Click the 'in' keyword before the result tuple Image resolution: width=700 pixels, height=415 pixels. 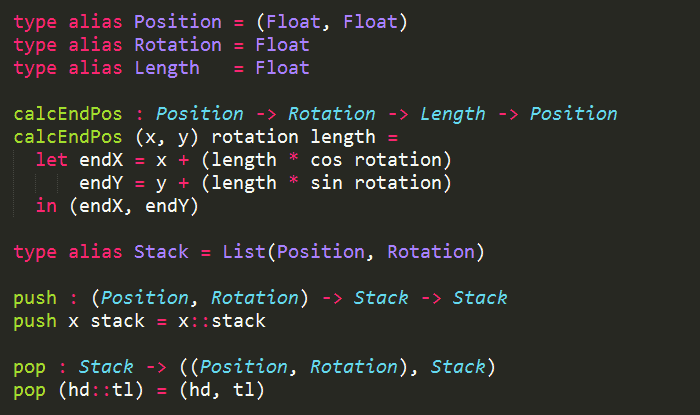46,206
